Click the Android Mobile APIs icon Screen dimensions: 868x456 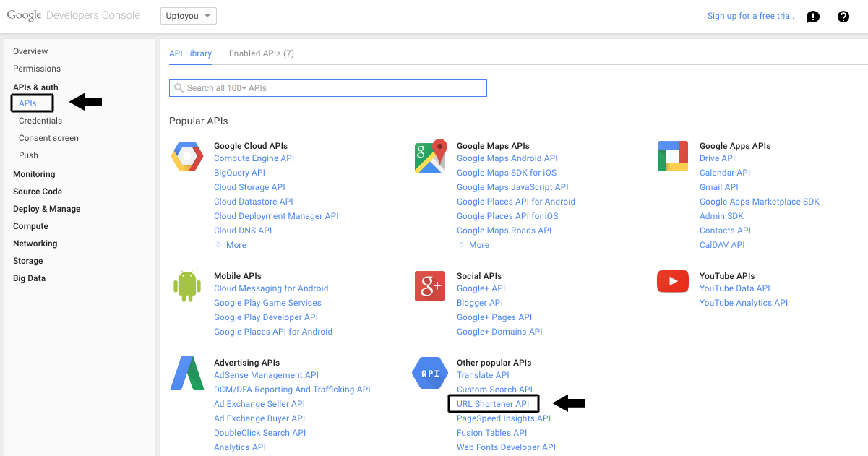pos(187,286)
